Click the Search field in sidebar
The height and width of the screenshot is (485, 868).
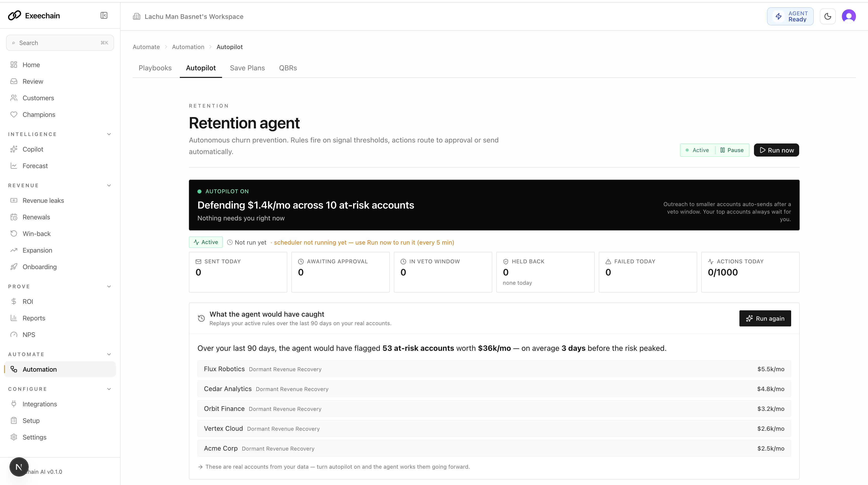click(x=60, y=43)
